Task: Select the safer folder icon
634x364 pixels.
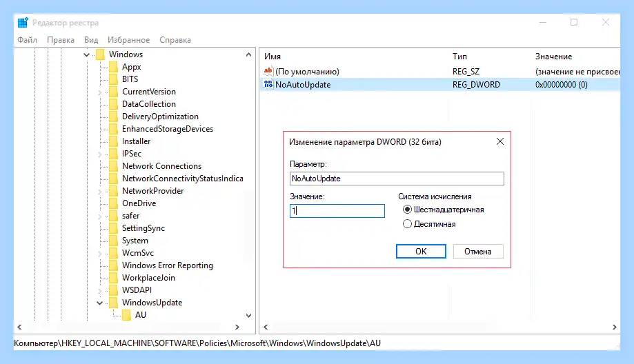Action: click(x=114, y=216)
